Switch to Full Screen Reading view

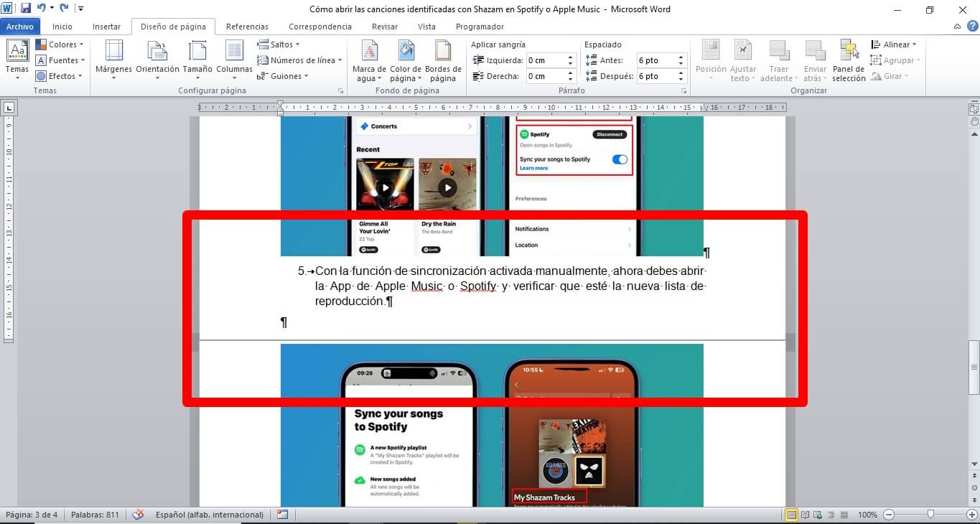point(804,515)
